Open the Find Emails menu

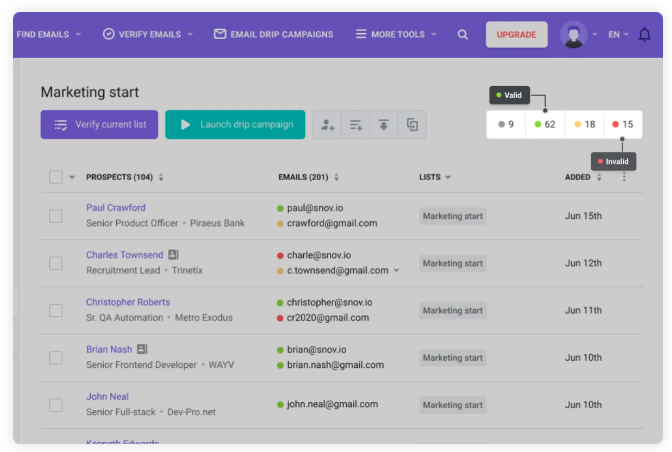click(49, 34)
